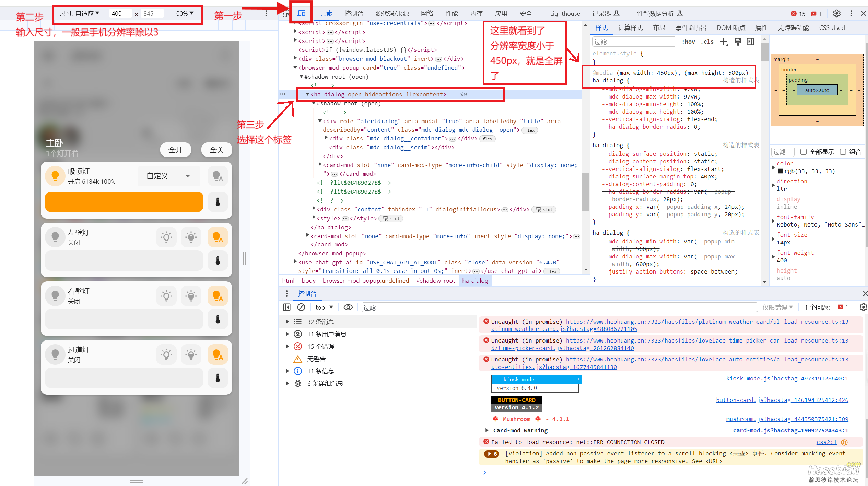Click 左壁灯 bright preset icon

(x=191, y=237)
